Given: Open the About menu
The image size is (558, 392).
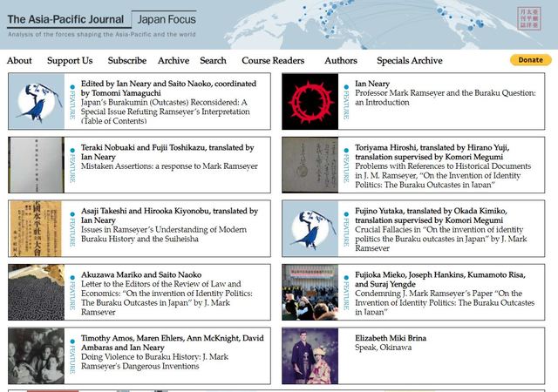Looking at the screenshot, I should (19, 60).
